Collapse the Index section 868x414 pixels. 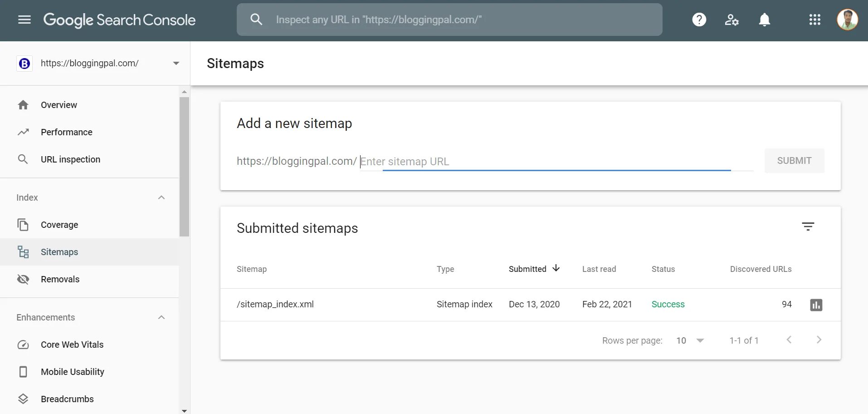pyautogui.click(x=161, y=197)
